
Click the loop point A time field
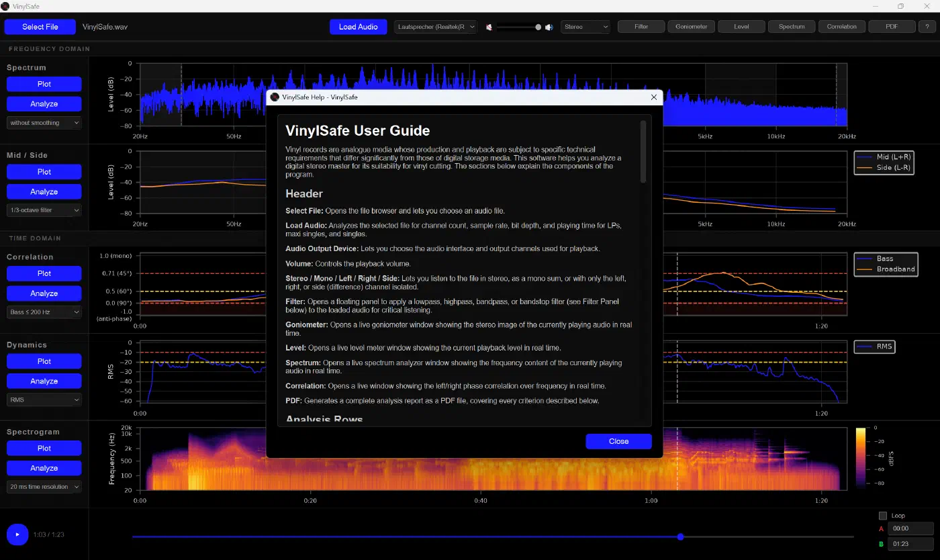tap(910, 528)
